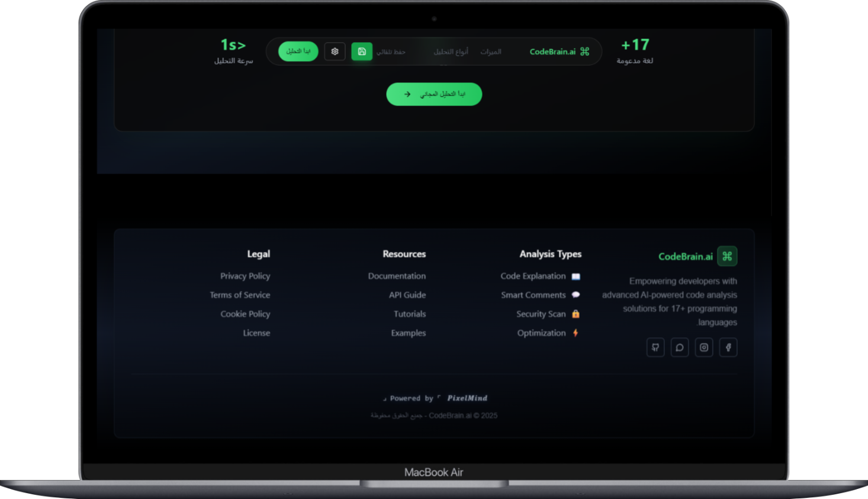The height and width of the screenshot is (499, 868).
Task: Open the Privacy Policy link
Action: pyautogui.click(x=245, y=276)
